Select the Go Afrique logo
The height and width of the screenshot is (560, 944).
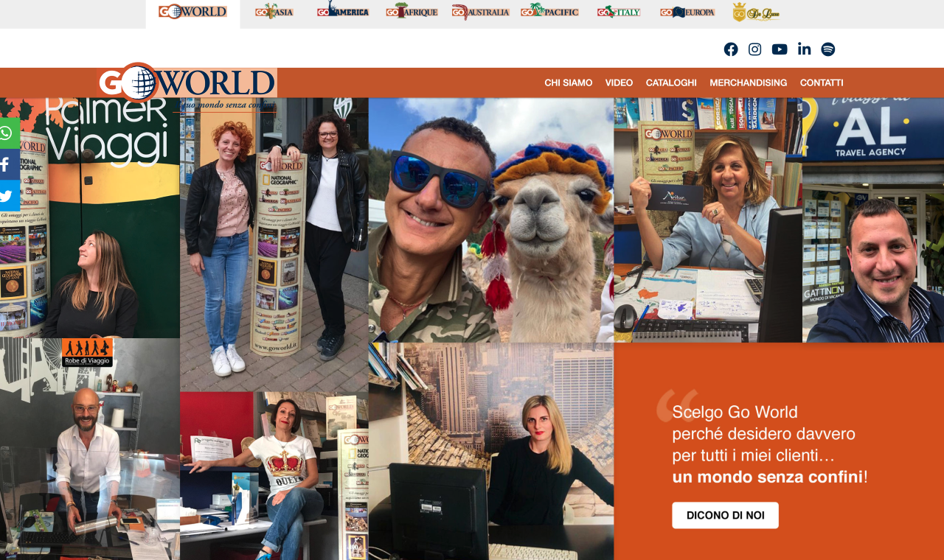pyautogui.click(x=412, y=12)
